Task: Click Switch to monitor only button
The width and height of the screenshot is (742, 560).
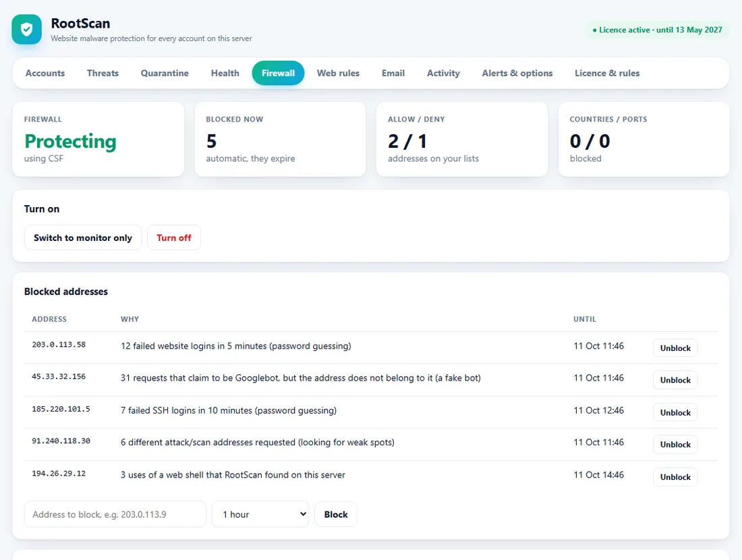Action: (83, 237)
